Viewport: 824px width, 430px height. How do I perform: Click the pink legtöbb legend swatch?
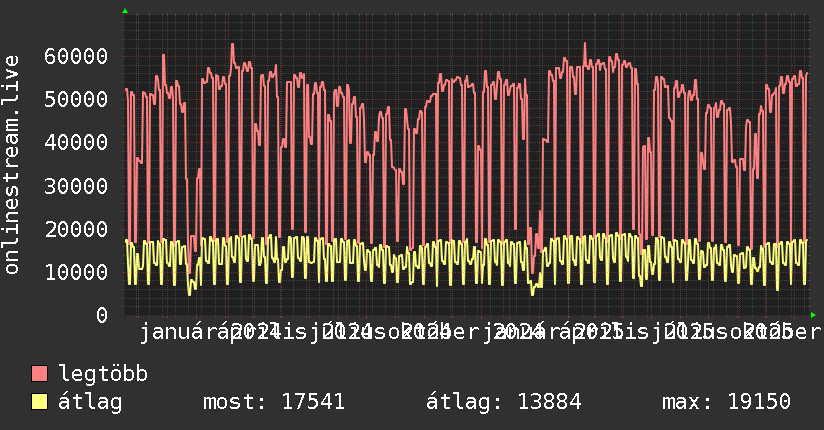pos(39,373)
